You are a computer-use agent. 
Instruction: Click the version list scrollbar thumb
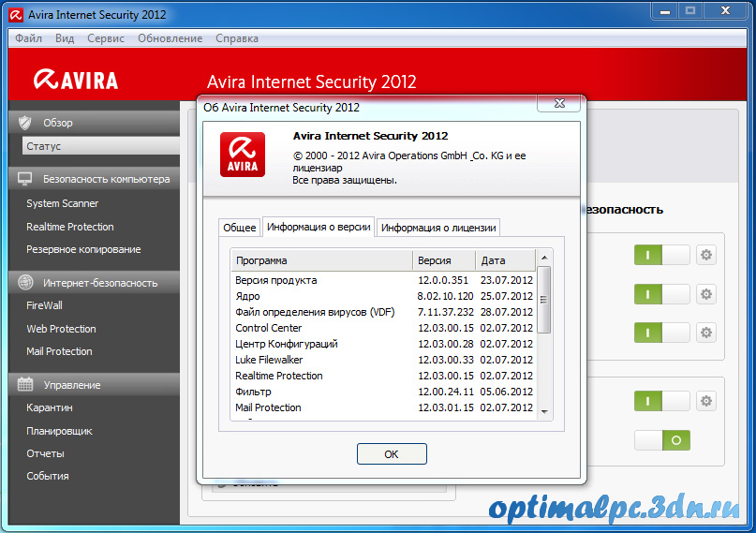pyautogui.click(x=544, y=300)
